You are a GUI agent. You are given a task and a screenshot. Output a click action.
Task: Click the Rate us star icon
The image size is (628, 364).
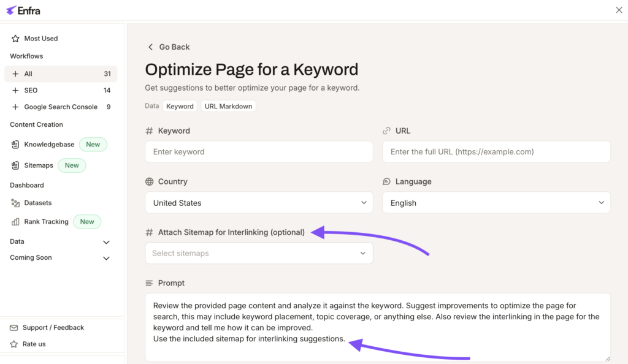(14, 344)
